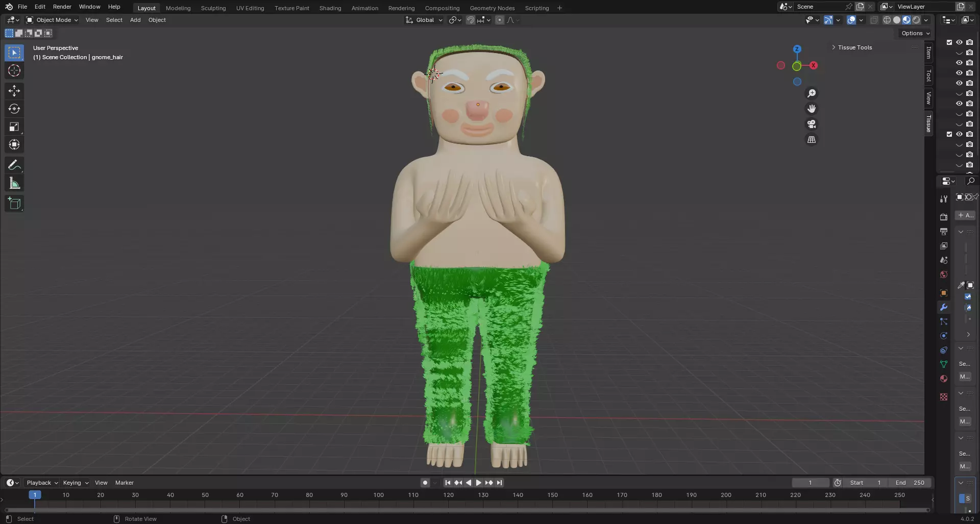The image size is (980, 524).
Task: Switch to the Shading workspace tab
Action: 330,8
